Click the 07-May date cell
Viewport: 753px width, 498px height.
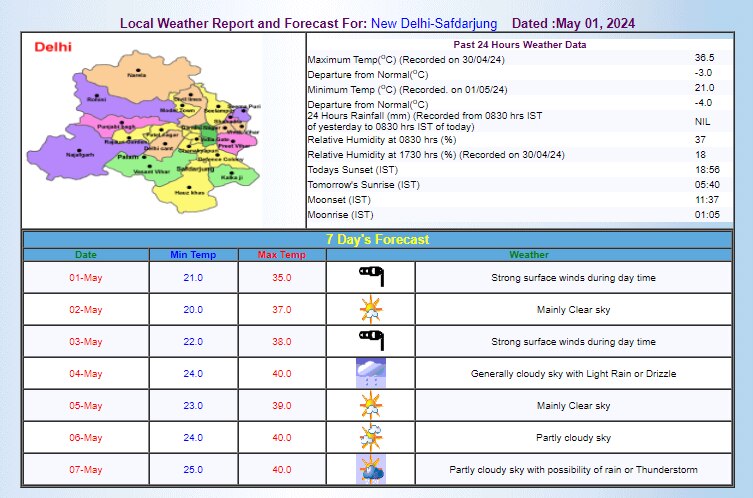85,470
